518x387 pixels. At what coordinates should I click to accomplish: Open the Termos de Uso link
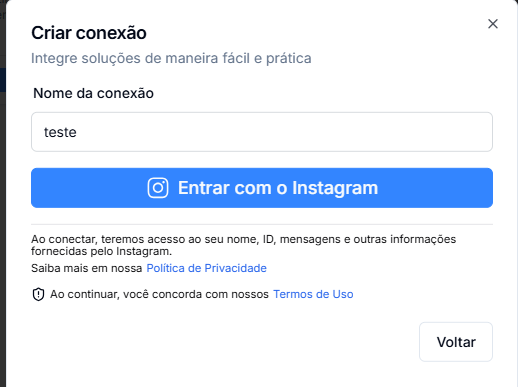(313, 294)
